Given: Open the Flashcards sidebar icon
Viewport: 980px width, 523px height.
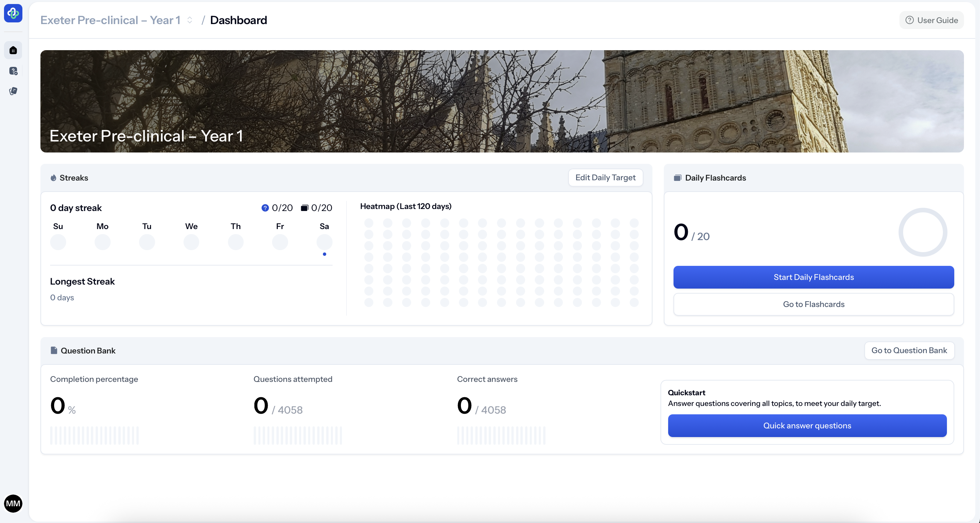Looking at the screenshot, I should [x=13, y=91].
